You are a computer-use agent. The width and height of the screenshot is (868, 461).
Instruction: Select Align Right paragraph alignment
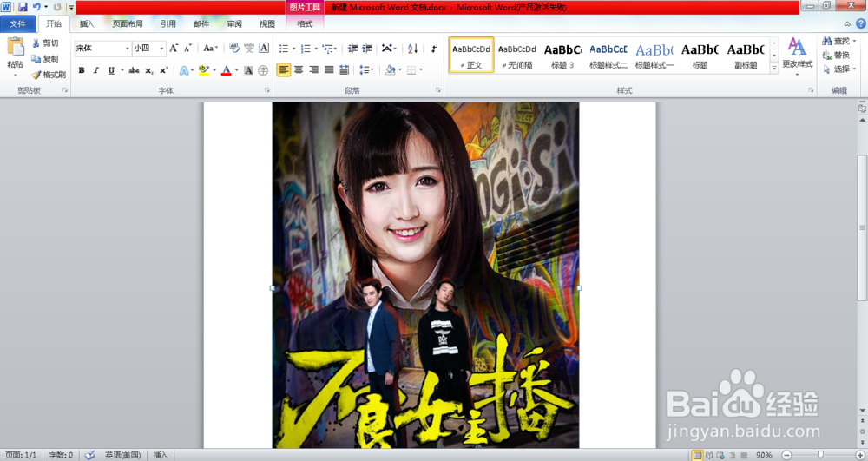pos(314,69)
